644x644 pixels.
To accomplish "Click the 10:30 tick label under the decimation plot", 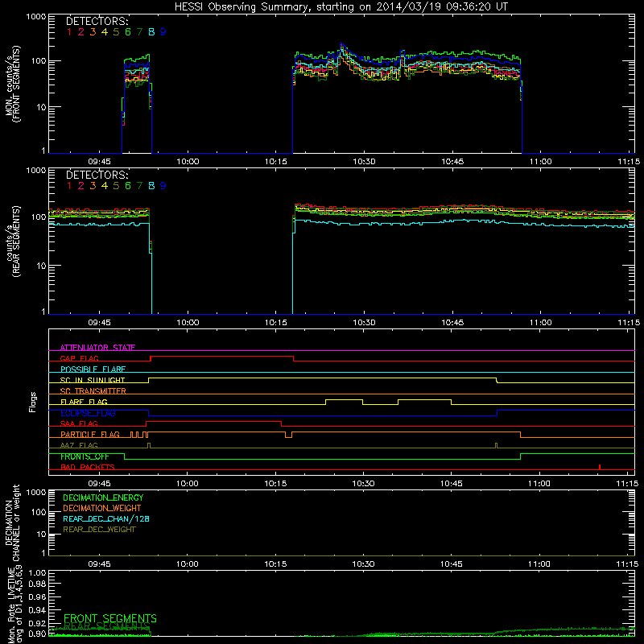I will pyautogui.click(x=364, y=564).
